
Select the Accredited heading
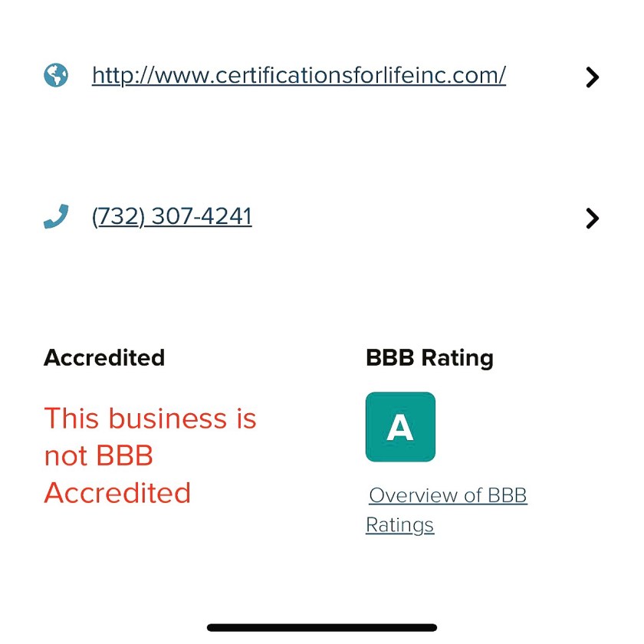click(104, 358)
